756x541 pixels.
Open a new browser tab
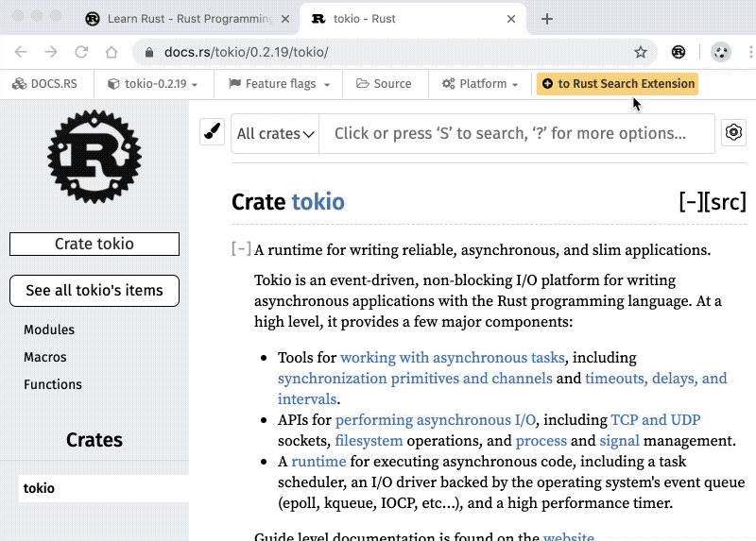547,19
